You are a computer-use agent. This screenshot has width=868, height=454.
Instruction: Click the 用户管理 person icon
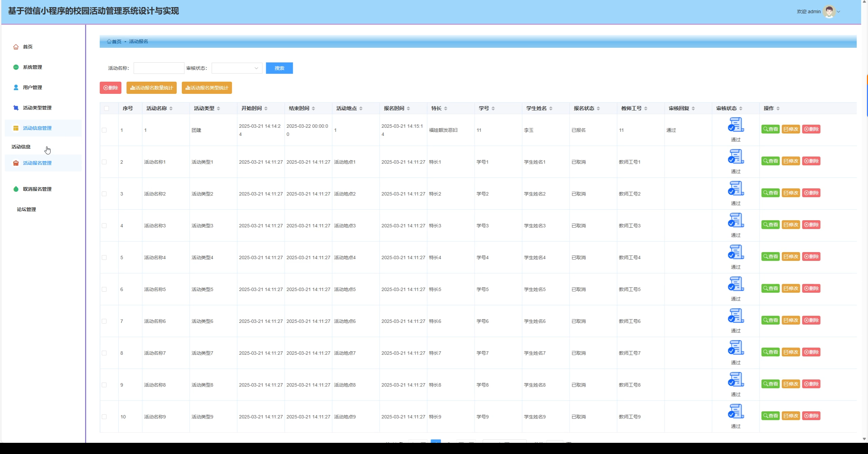click(16, 87)
